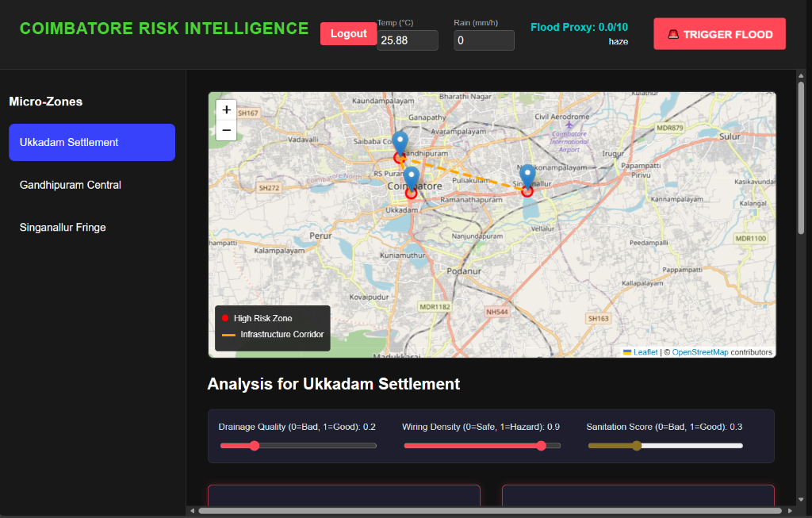Select the blue map pin near Gandhipuram
812x518 pixels.
(400, 141)
